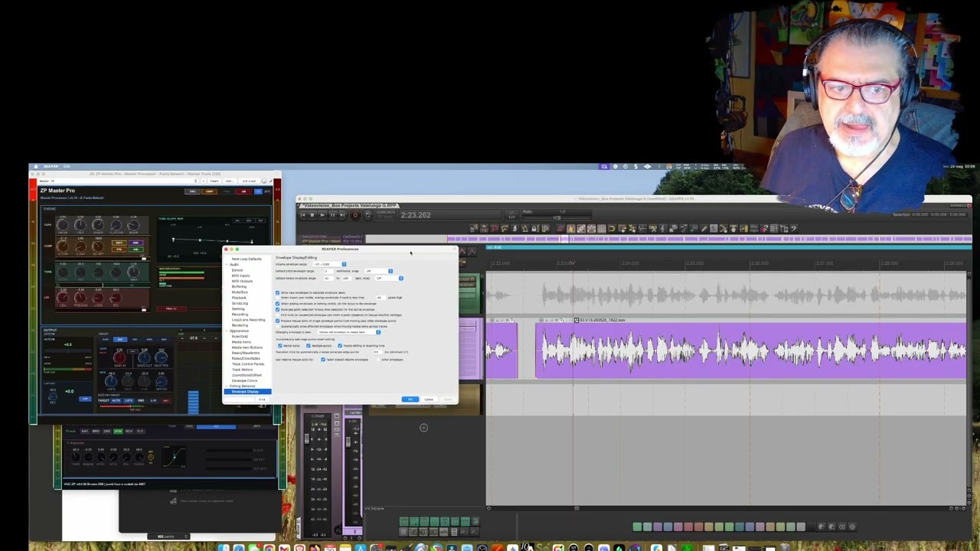Click OK in REAPER Preferences
The width and height of the screenshot is (980, 551).
[x=410, y=399]
